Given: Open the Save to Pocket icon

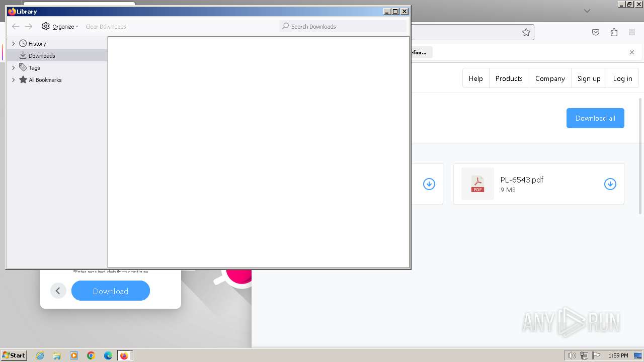Looking at the screenshot, I should click(x=596, y=32).
